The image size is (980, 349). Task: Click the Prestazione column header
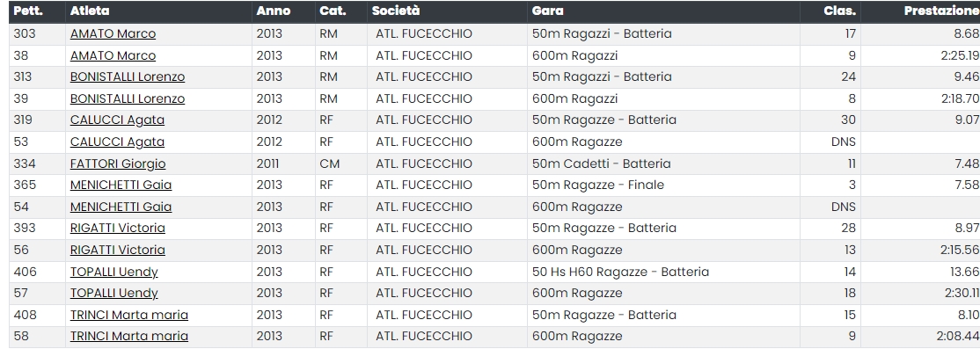pyautogui.click(x=941, y=11)
